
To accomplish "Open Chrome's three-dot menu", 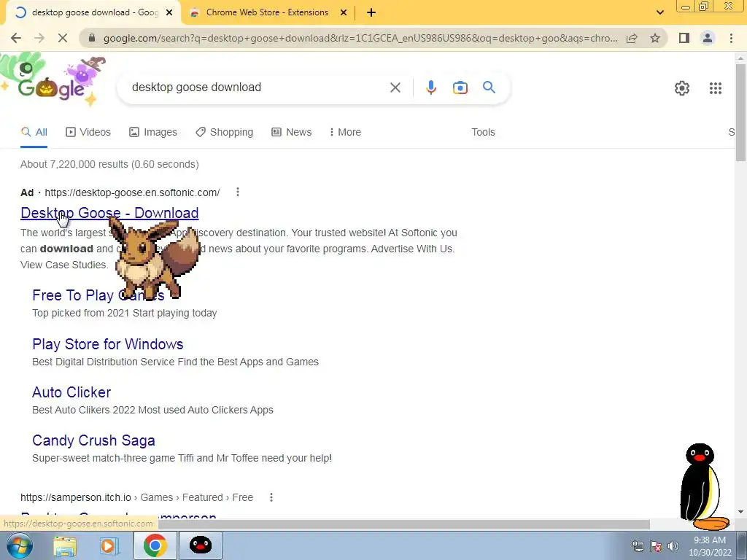I will [x=731, y=38].
